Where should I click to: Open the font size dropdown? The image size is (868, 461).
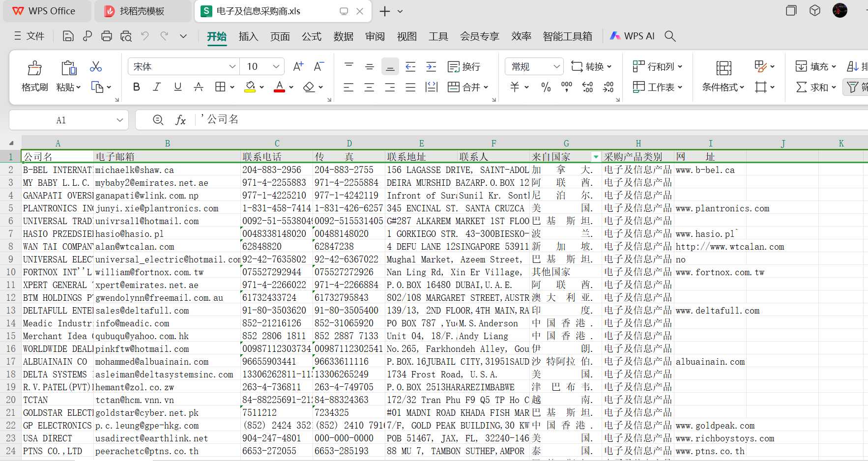click(276, 66)
